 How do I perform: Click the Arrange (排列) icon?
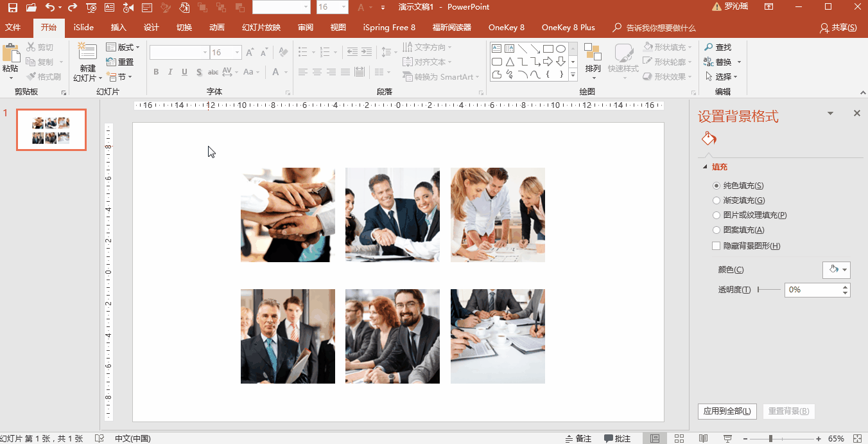593,53
